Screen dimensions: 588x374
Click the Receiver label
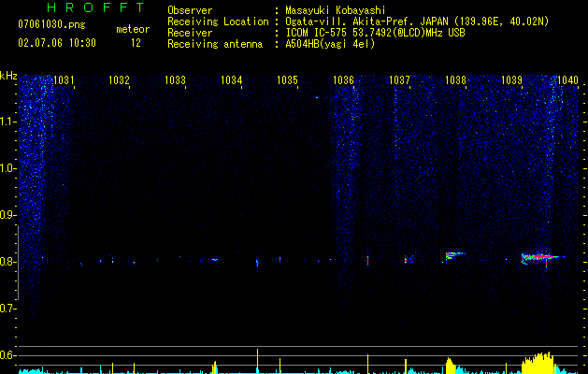[x=190, y=33]
